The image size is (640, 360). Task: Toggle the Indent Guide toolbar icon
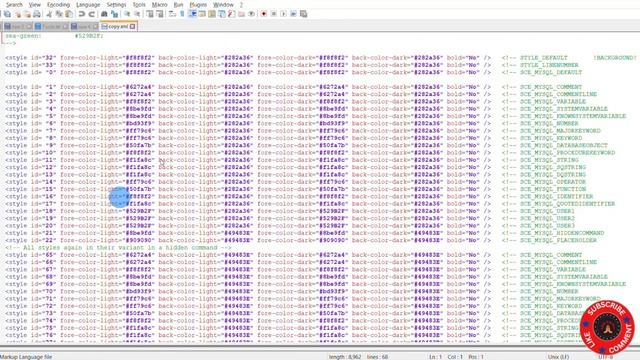pyautogui.click(x=192, y=14)
